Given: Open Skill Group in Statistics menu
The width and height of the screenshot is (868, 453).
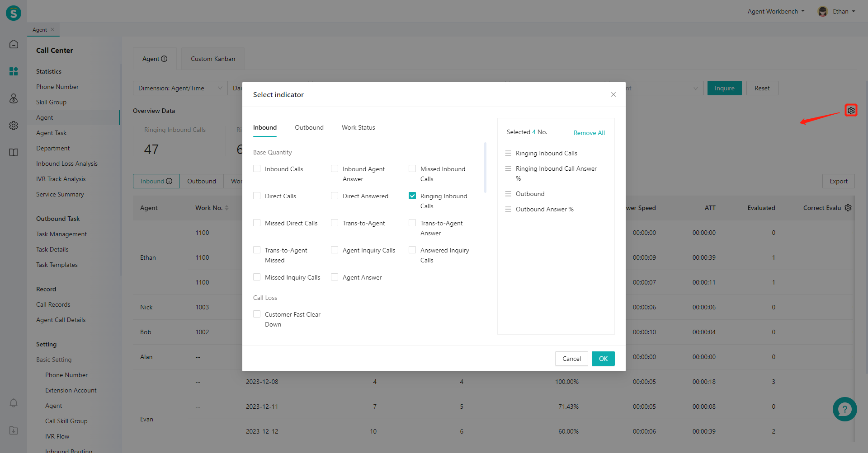Looking at the screenshot, I should (x=51, y=102).
